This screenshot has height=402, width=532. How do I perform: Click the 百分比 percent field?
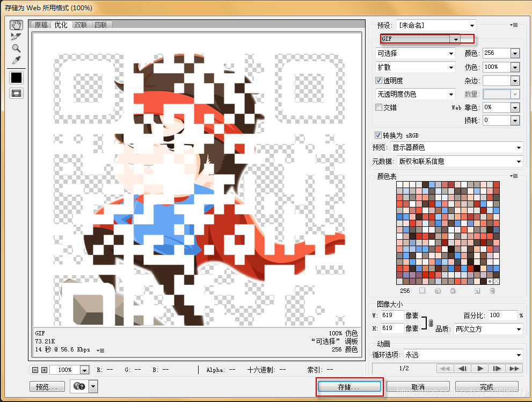tap(503, 315)
